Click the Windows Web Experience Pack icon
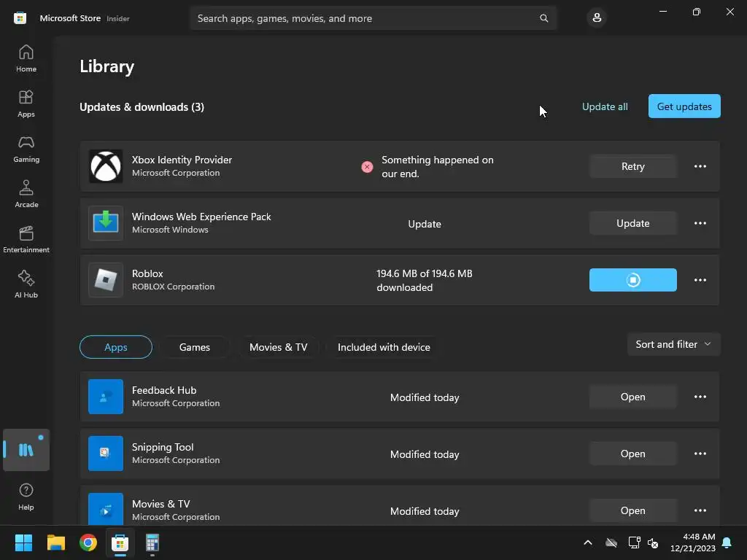Viewport: 747px width, 560px height. click(106, 223)
